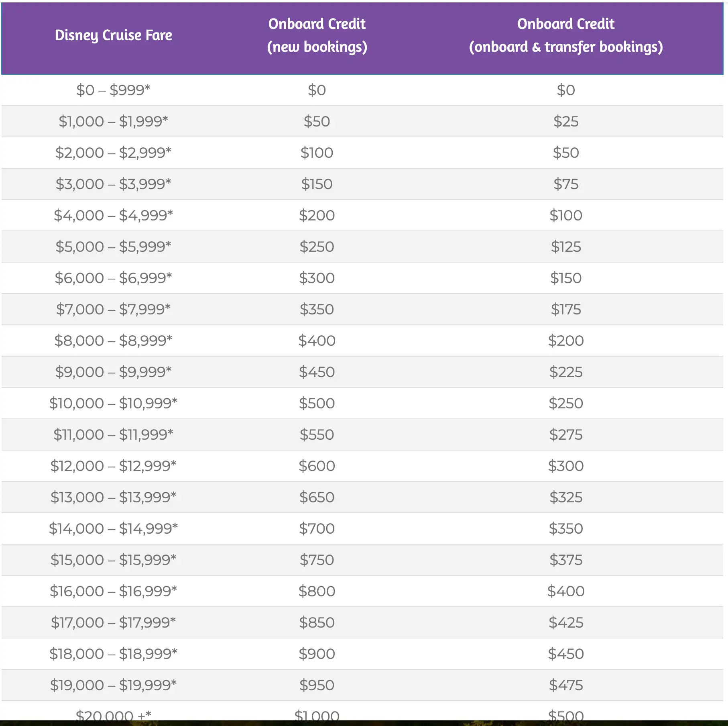Click the Onboard Credit (new bookings) header
Image resolution: width=728 pixels, height=726 pixels.
point(317,35)
